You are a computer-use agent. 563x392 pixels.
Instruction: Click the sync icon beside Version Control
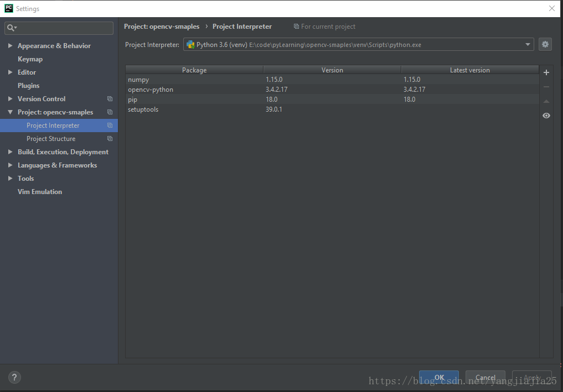109,98
